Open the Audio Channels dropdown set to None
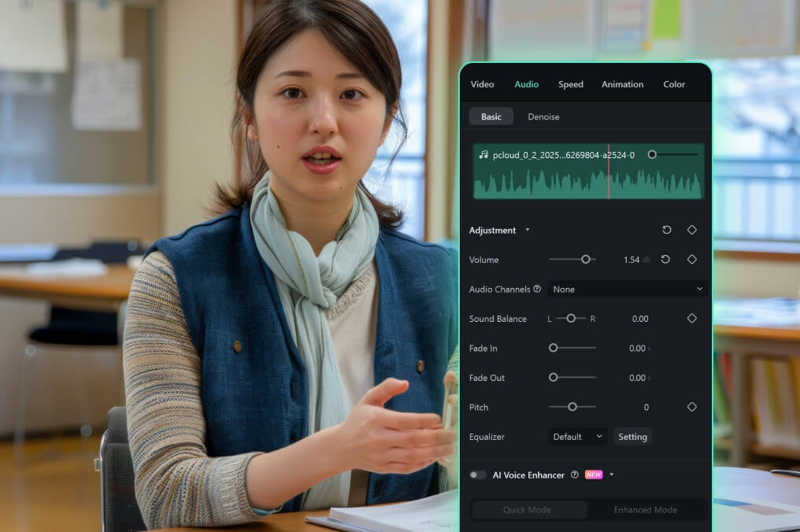 pos(627,289)
